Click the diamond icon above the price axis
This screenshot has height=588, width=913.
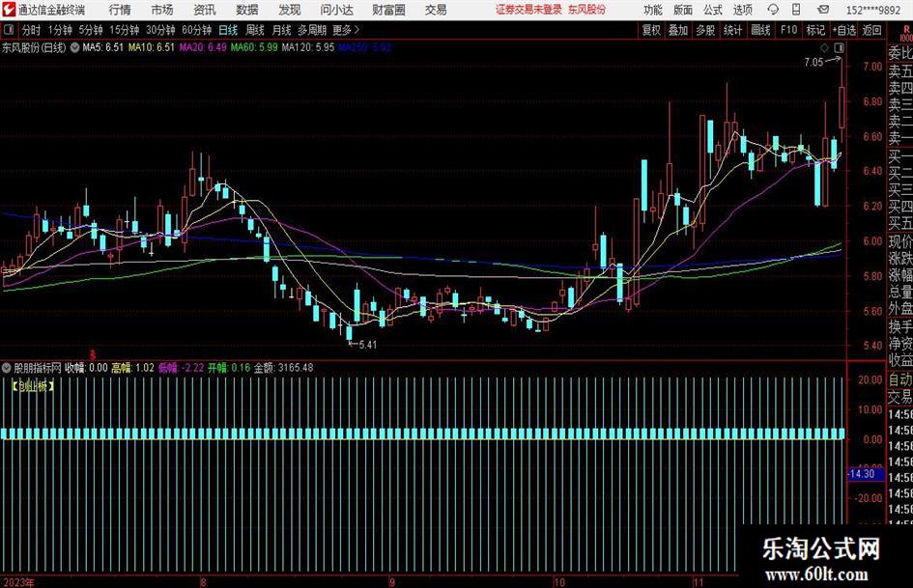824,47
